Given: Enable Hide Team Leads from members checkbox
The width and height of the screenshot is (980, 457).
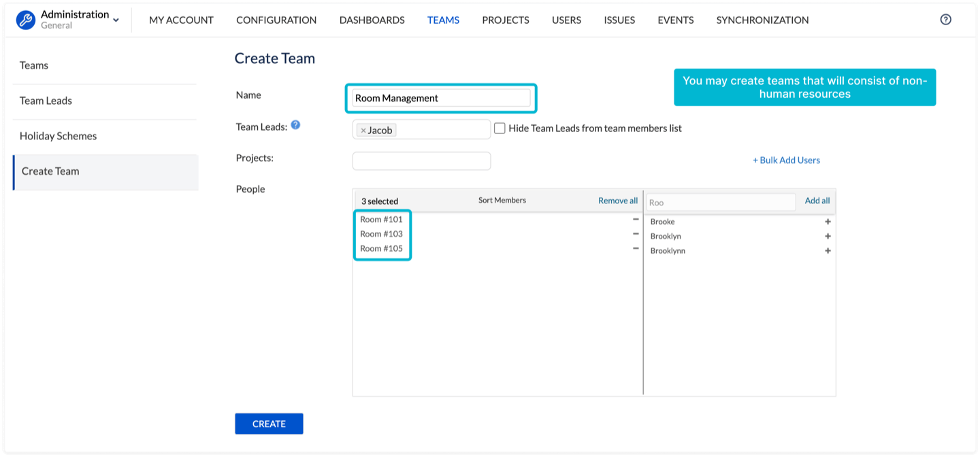Looking at the screenshot, I should coord(500,128).
